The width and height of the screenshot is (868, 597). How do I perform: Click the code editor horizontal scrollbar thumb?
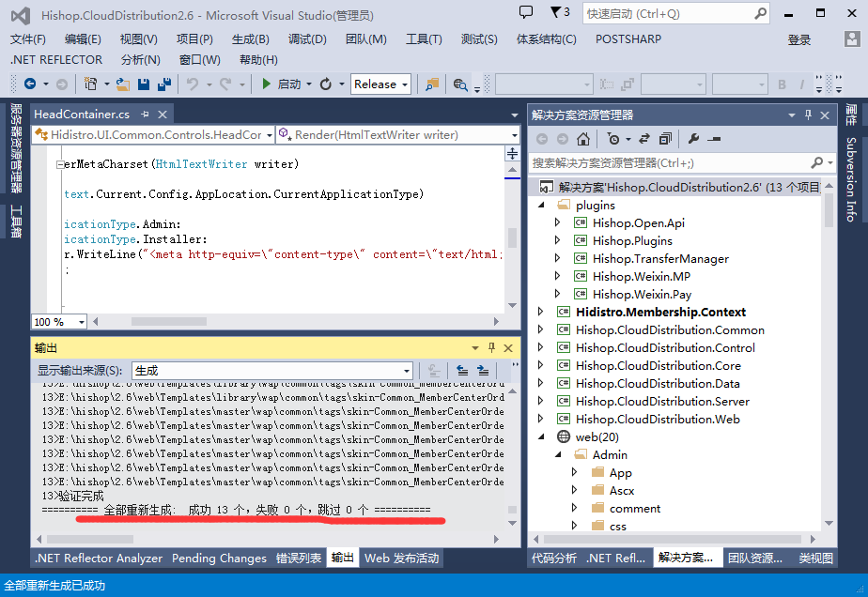pos(169,321)
